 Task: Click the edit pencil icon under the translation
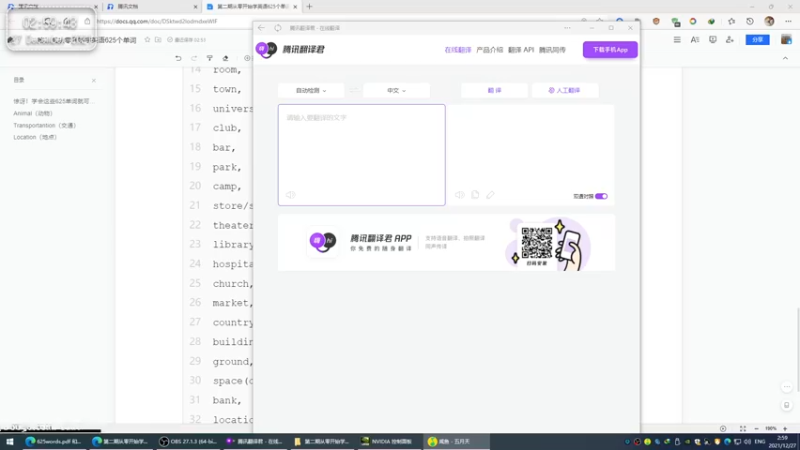click(x=490, y=195)
